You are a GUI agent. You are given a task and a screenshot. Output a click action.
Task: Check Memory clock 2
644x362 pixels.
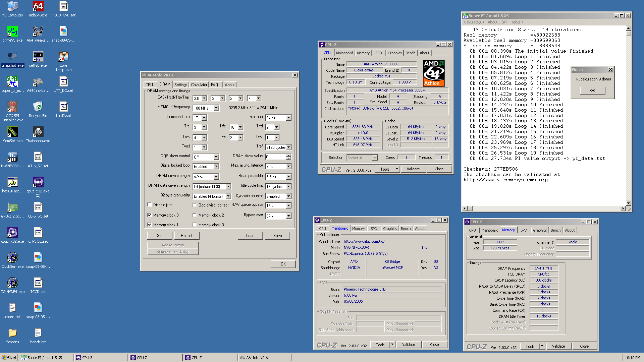195,215
